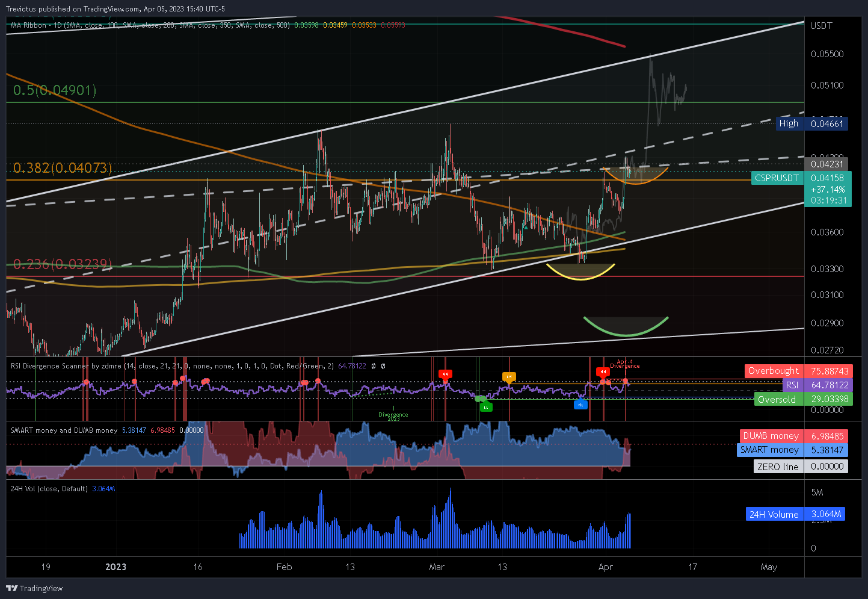Select the orange arc drawing near current price

636,175
